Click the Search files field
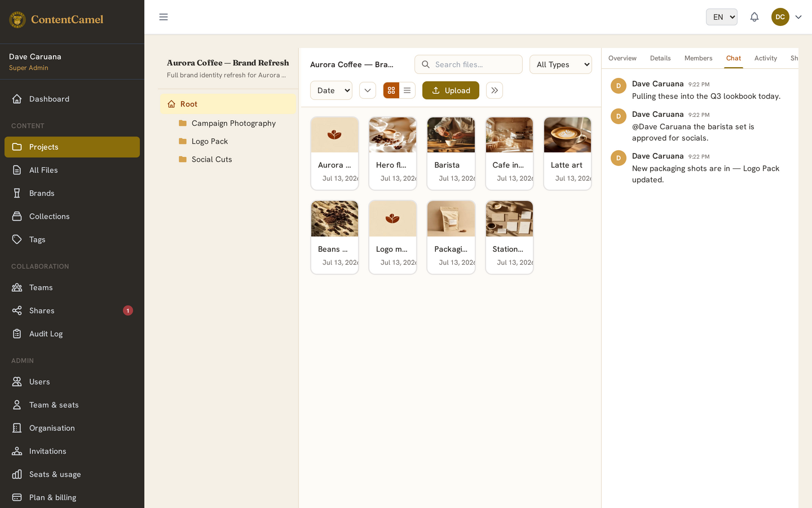Screen dimensions: 812x508 469,64
